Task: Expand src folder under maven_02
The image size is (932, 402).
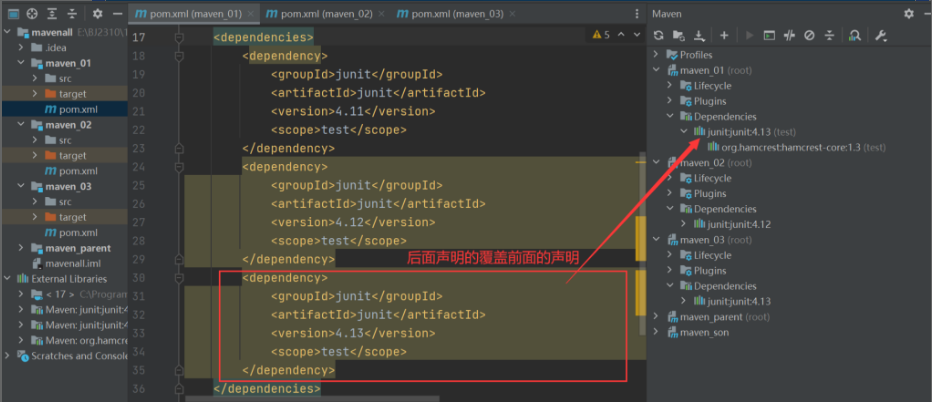Action: 34,140
